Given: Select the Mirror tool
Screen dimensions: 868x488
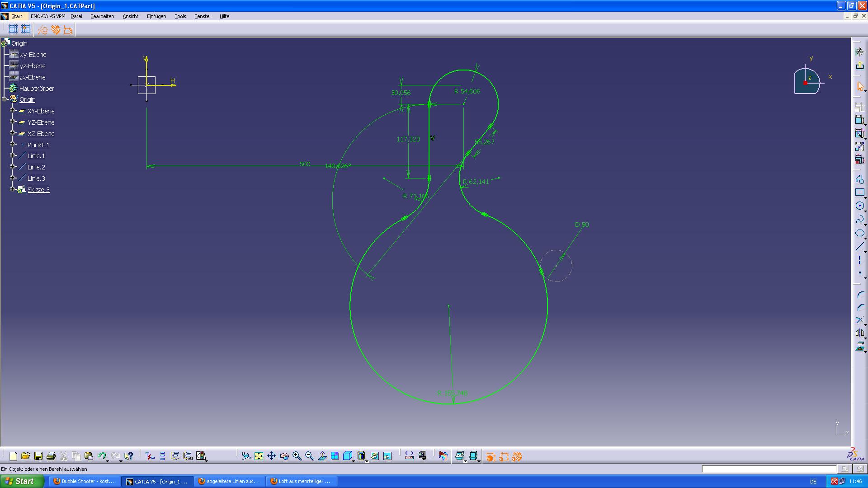Looking at the screenshot, I should 859,333.
